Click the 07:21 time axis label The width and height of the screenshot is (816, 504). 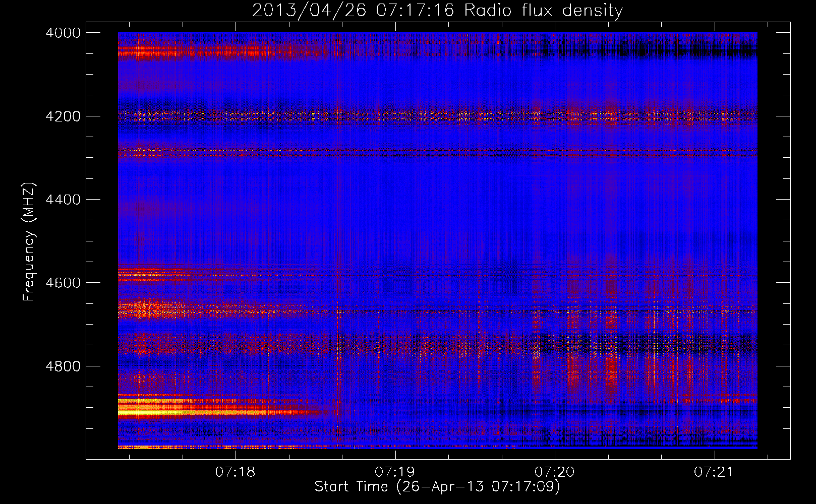(x=714, y=472)
